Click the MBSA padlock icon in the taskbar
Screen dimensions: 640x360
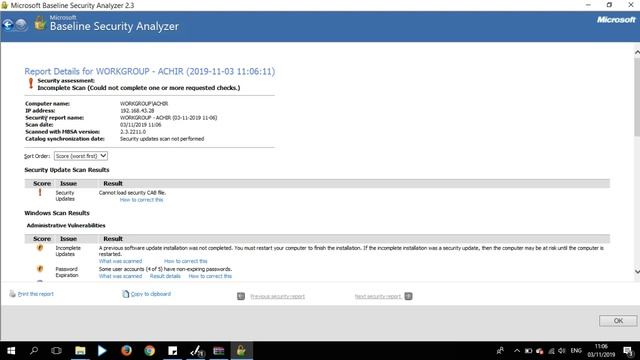241,351
